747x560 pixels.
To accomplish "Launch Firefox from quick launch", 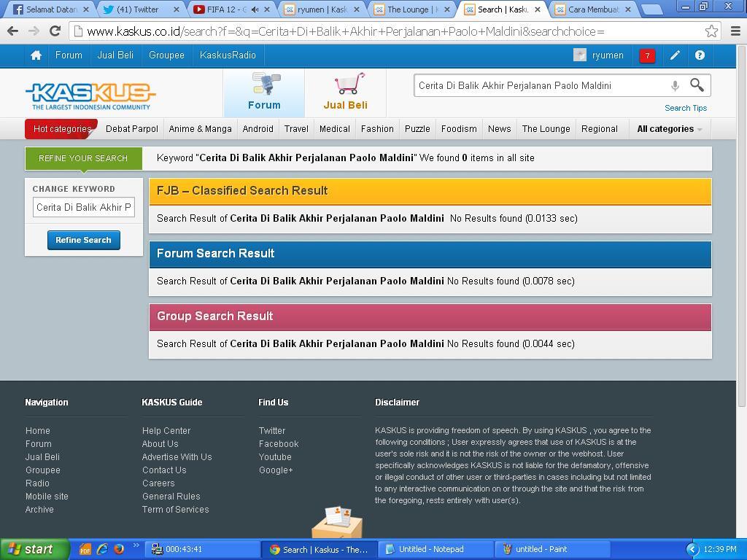I will tap(119, 549).
